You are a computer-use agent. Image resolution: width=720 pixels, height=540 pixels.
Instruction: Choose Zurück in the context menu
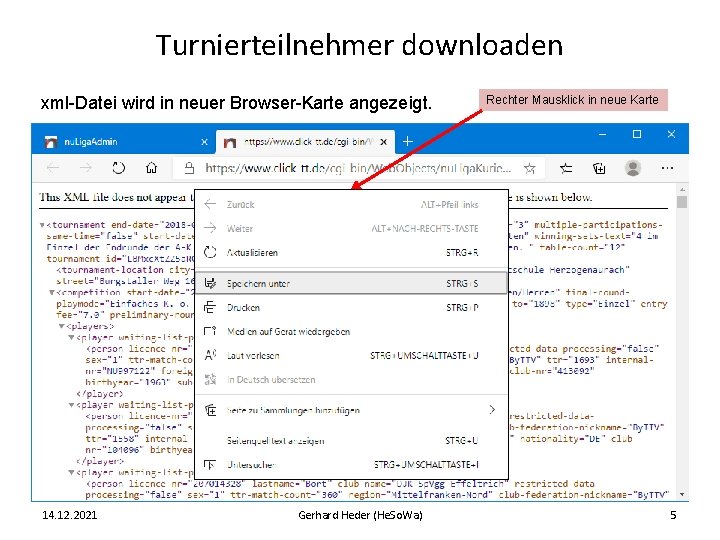coord(351,204)
